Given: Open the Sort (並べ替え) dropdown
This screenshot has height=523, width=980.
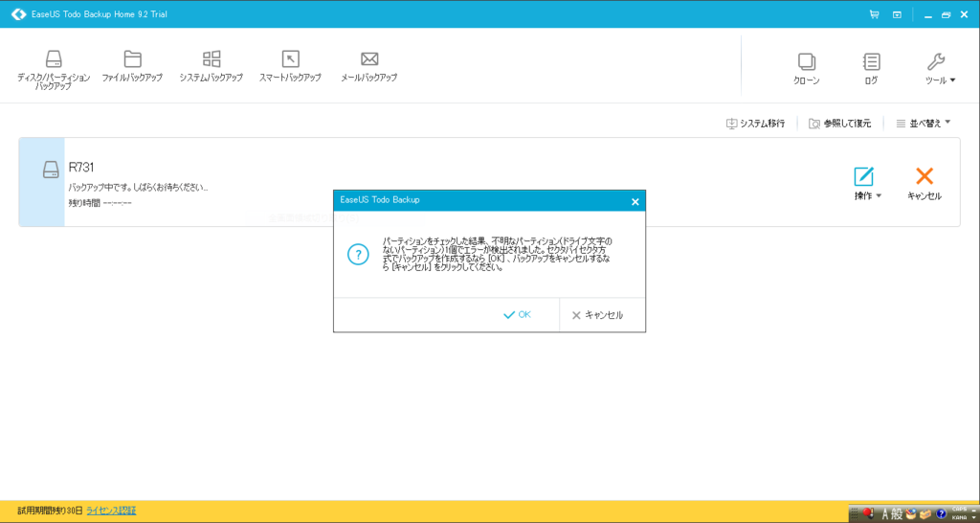Looking at the screenshot, I should coord(924,124).
